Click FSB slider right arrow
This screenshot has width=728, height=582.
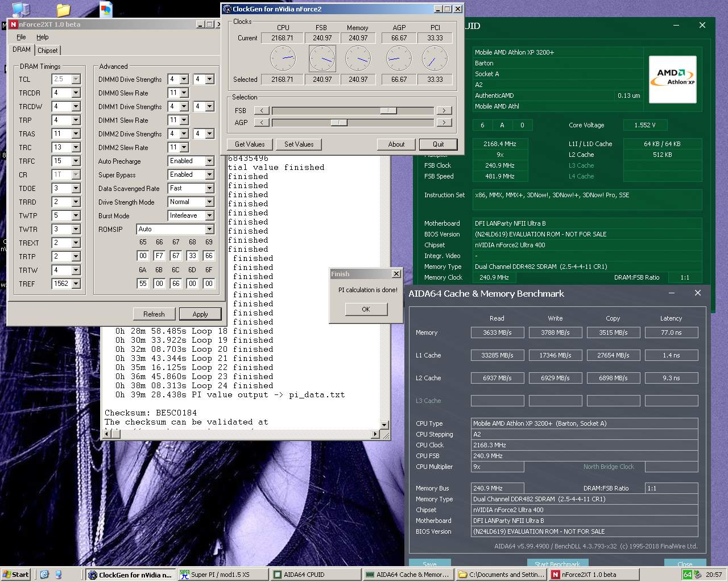coord(444,111)
